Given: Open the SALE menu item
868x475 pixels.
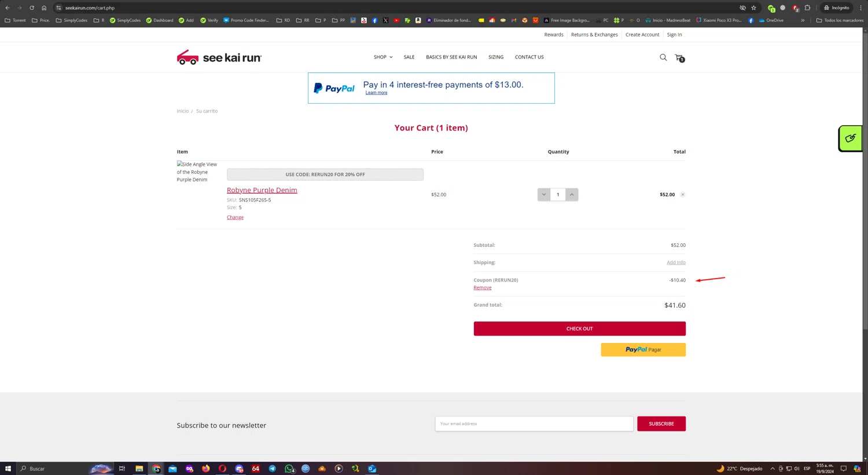Looking at the screenshot, I should [x=409, y=57].
